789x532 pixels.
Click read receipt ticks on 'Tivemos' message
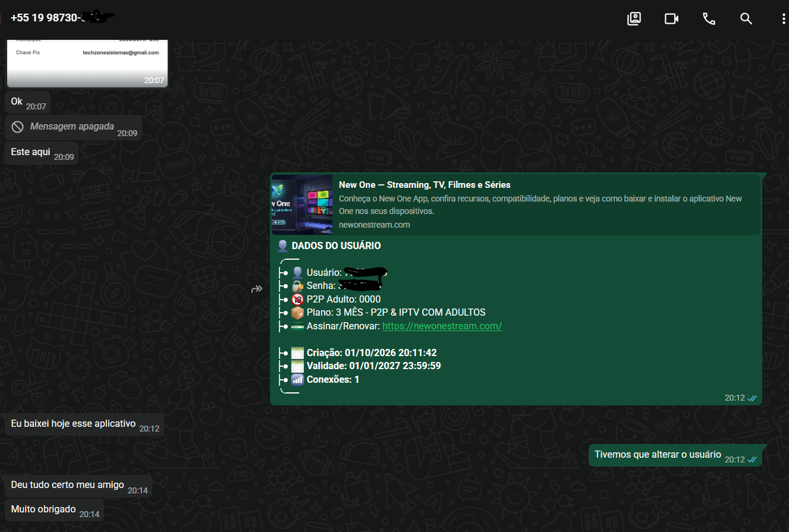[752, 459]
